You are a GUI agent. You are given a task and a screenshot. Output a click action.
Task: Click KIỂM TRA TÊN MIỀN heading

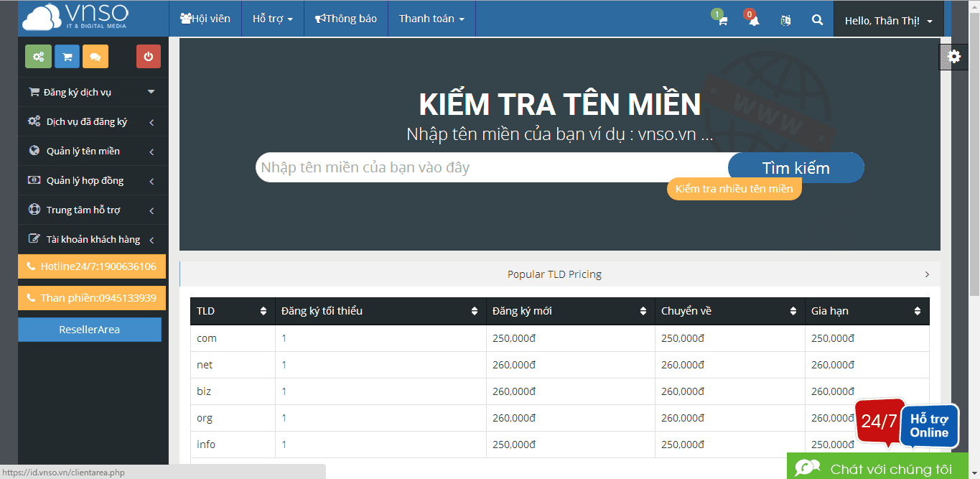(560, 105)
